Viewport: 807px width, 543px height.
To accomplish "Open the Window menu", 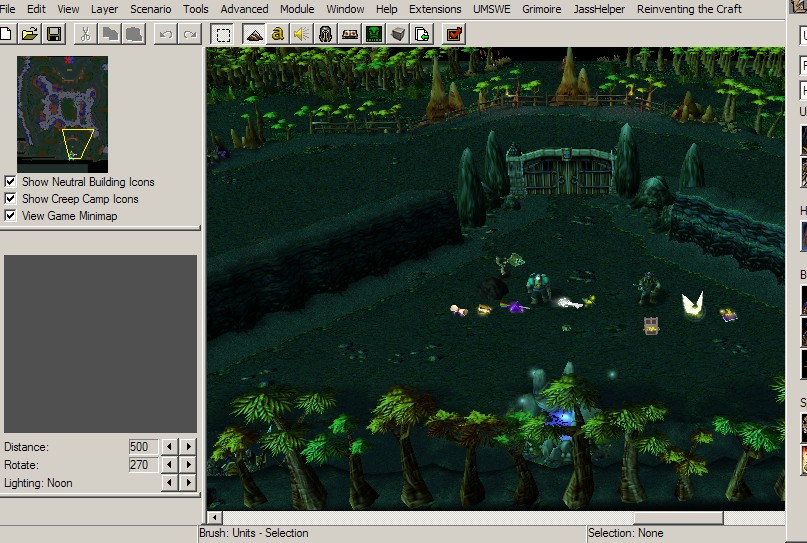I will coord(345,9).
